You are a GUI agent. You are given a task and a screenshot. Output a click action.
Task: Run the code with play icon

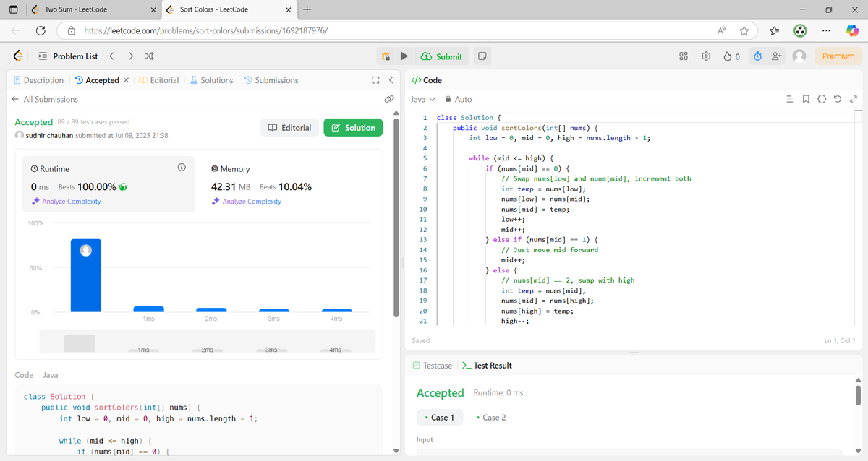[404, 56]
